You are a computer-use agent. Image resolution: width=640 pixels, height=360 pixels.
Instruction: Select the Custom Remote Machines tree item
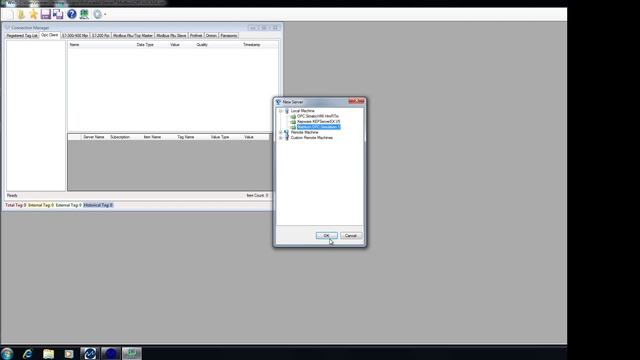[x=311, y=138]
